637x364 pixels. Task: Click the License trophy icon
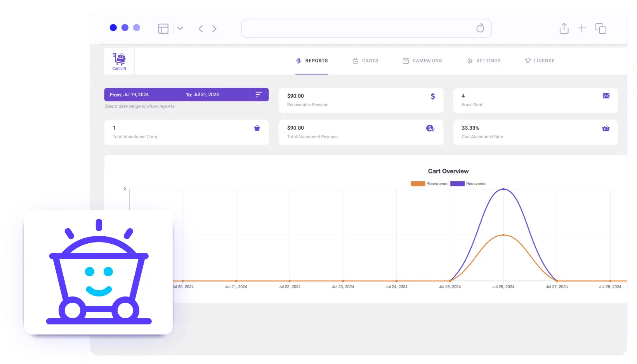[528, 61]
